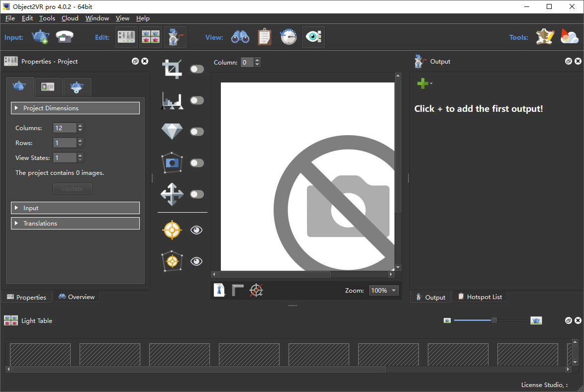Viewport: 584px width, 392px height.
Task: Toggle the ruler guides icon
Action: 238,290
